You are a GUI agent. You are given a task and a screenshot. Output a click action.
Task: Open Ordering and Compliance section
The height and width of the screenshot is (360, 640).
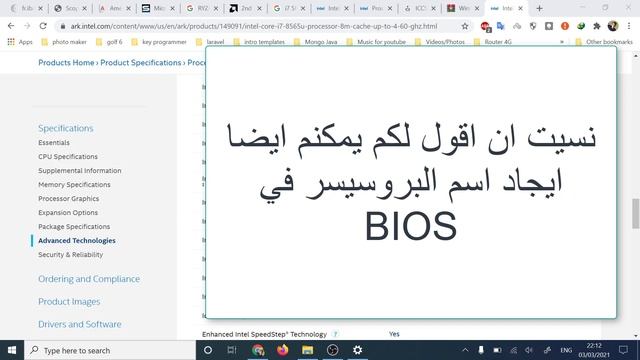tap(89, 279)
